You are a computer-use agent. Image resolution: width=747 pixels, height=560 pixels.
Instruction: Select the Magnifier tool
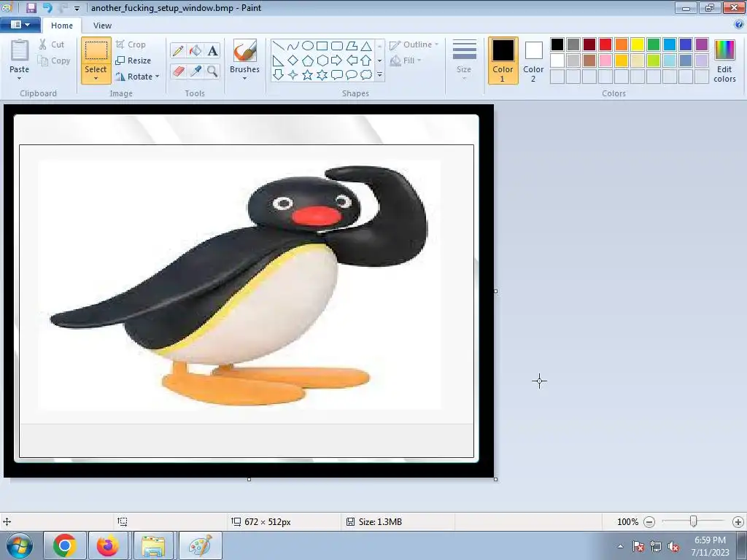[x=212, y=71]
